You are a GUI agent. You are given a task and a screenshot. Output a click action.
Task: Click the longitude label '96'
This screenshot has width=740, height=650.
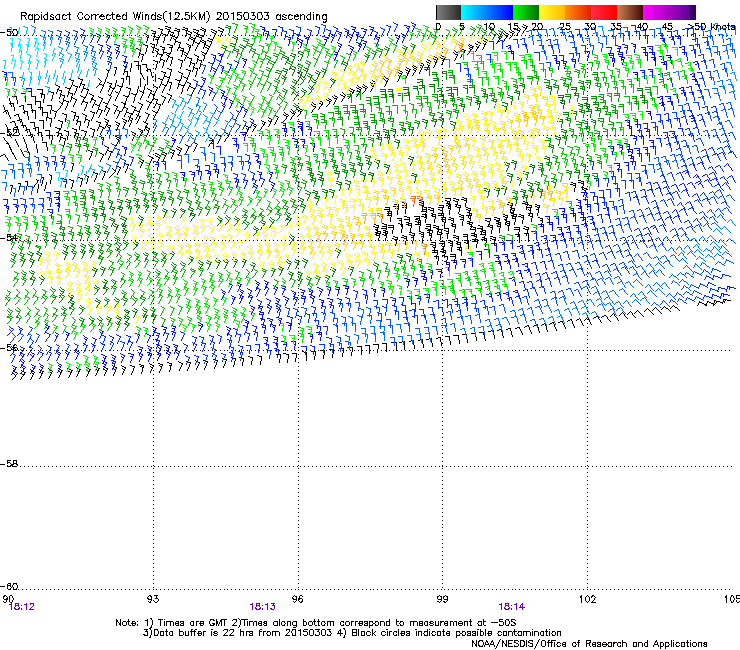(x=297, y=599)
